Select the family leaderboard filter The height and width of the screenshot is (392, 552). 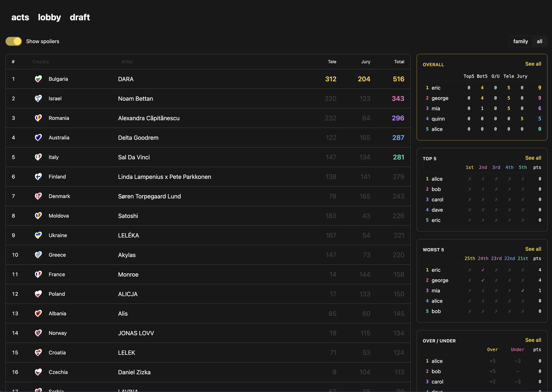pyautogui.click(x=520, y=41)
